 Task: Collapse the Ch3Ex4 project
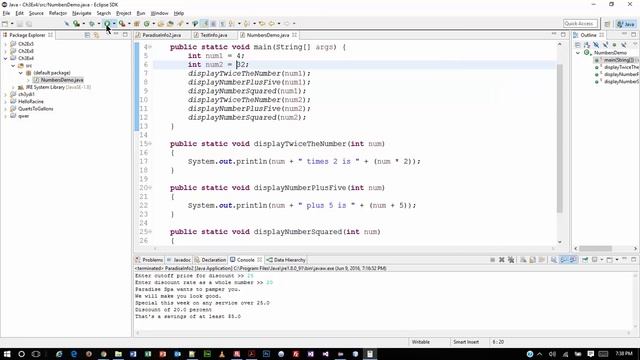tap(6, 58)
